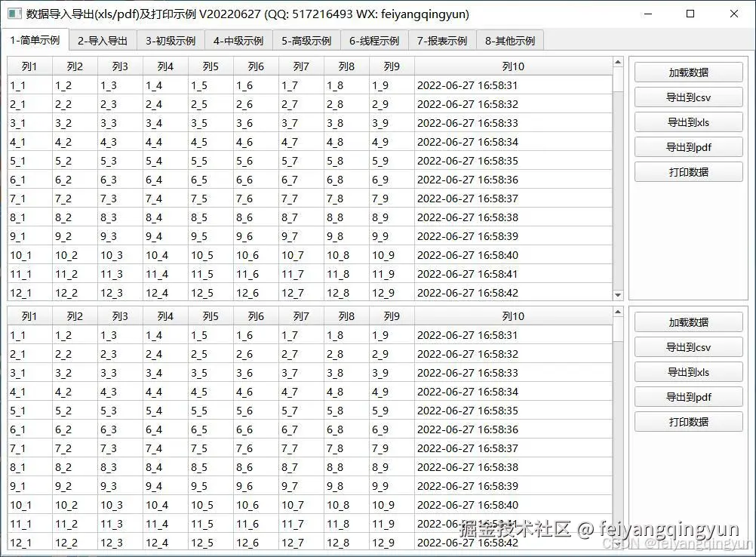Switch to the "5-高级示例" tab
This screenshot has height=557, width=756.
pos(306,40)
